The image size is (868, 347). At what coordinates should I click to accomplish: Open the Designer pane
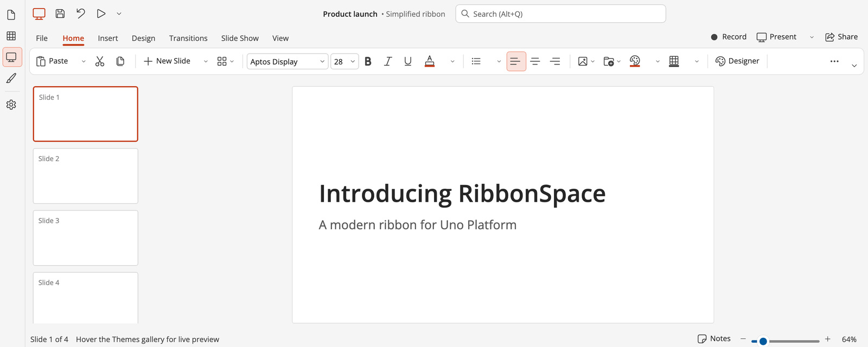click(x=737, y=61)
